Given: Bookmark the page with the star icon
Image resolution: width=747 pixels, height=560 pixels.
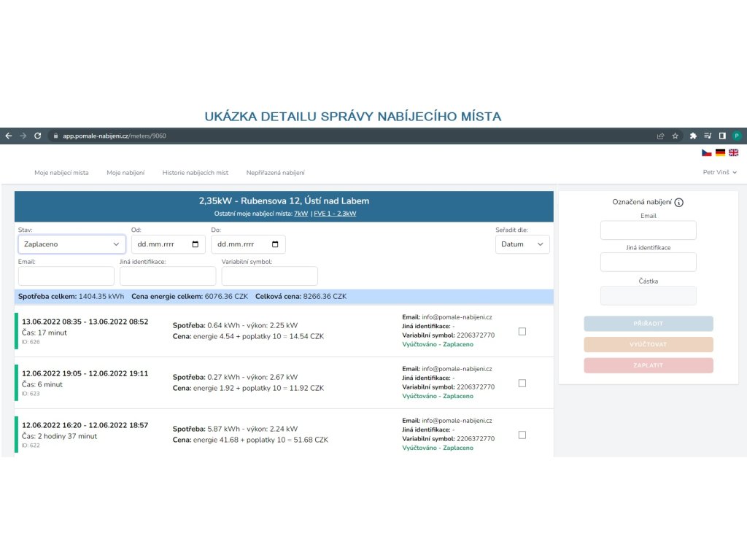Looking at the screenshot, I should (x=676, y=136).
